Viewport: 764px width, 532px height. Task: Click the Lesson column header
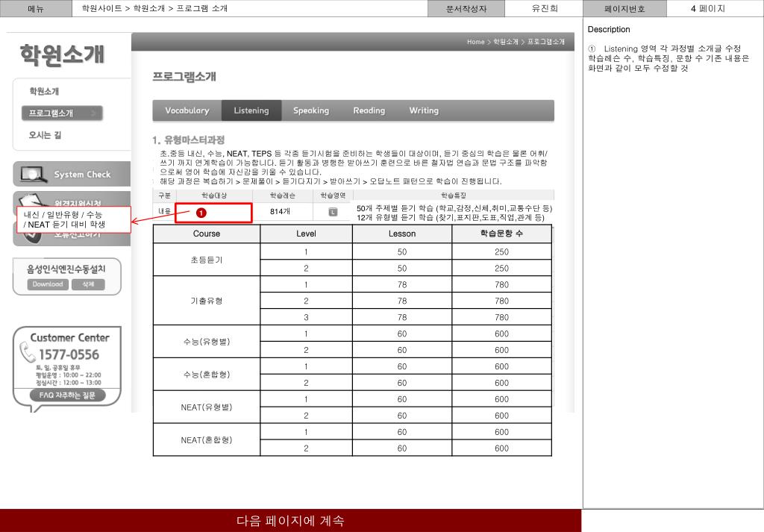point(402,234)
